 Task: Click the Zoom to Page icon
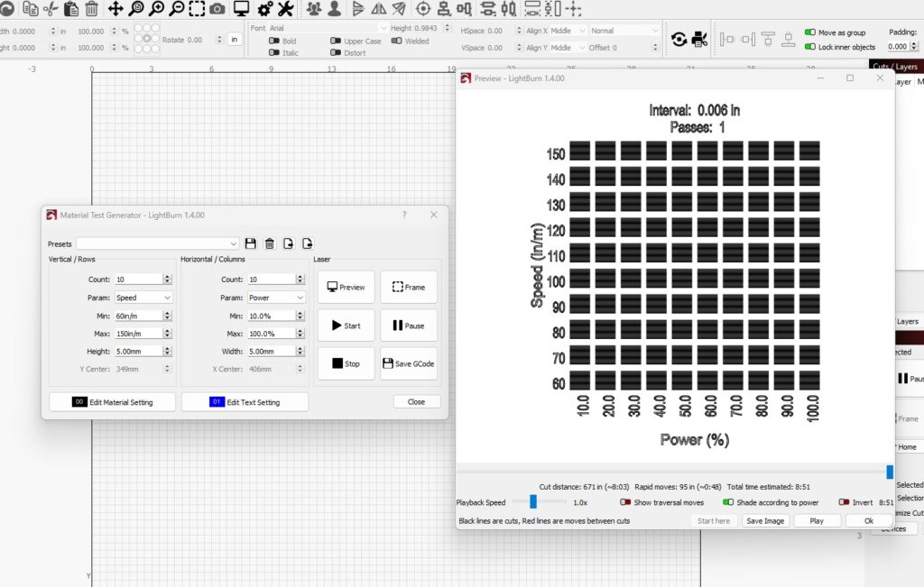[x=136, y=8]
